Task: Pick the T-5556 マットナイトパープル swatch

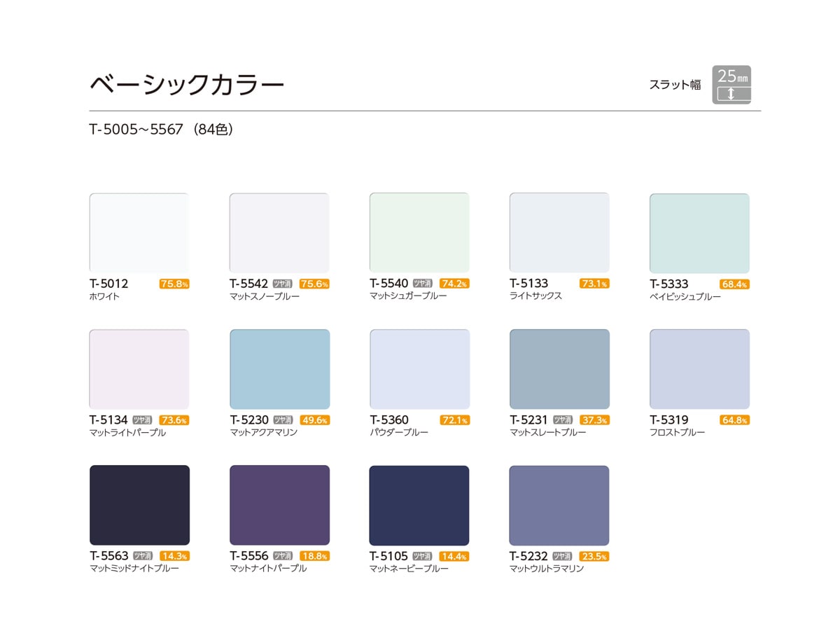Action: click(279, 505)
